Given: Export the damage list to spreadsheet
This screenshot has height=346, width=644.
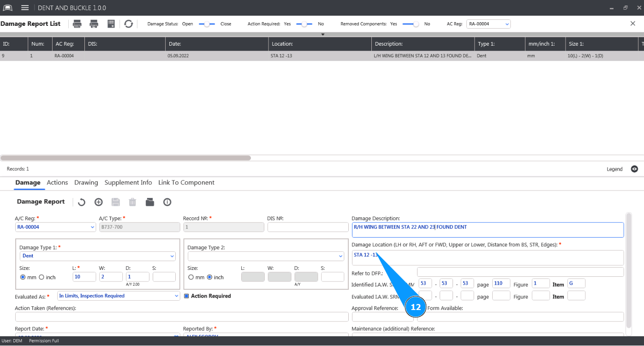Looking at the screenshot, I should click(x=111, y=24).
